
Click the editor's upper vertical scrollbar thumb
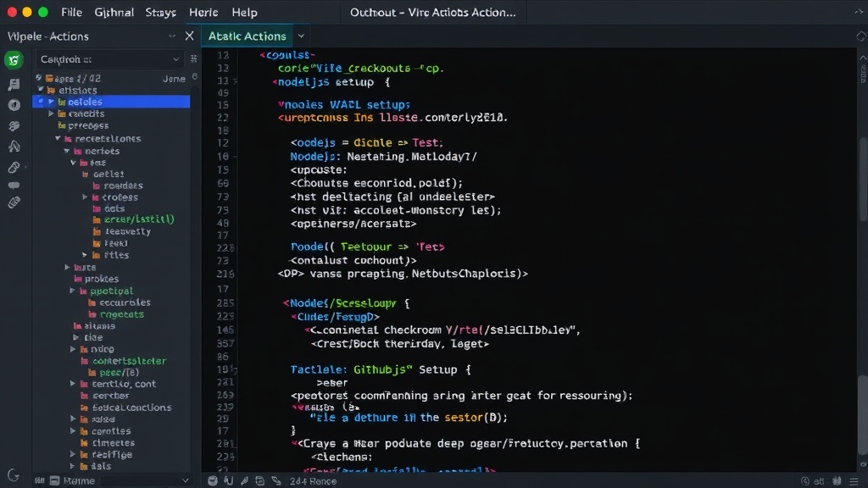tap(863, 181)
